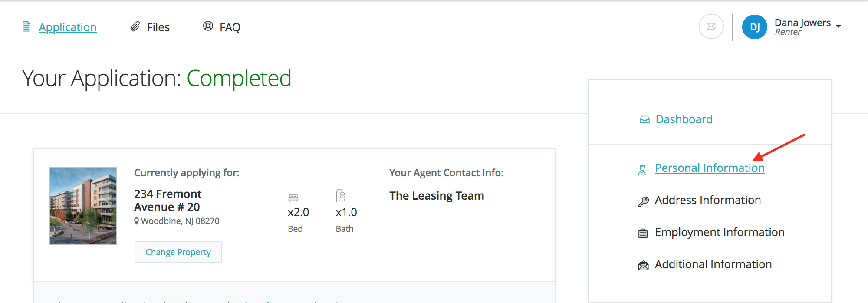The width and height of the screenshot is (868, 303).
Task: Click the Application document icon
Action: (x=26, y=27)
